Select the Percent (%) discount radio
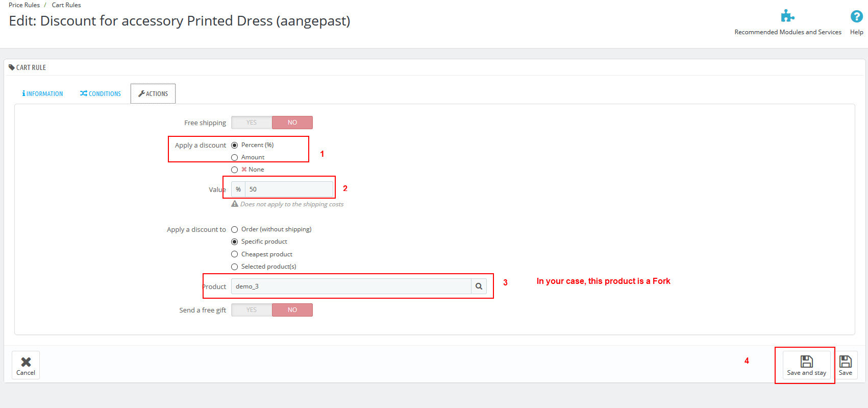Image resolution: width=868 pixels, height=408 pixels. tap(235, 146)
